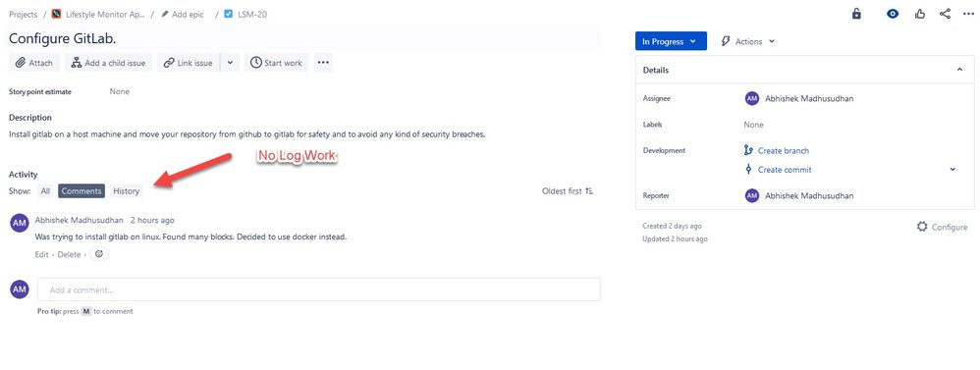The width and height of the screenshot is (980, 370).
Task: Click the Labels None value
Action: point(754,125)
